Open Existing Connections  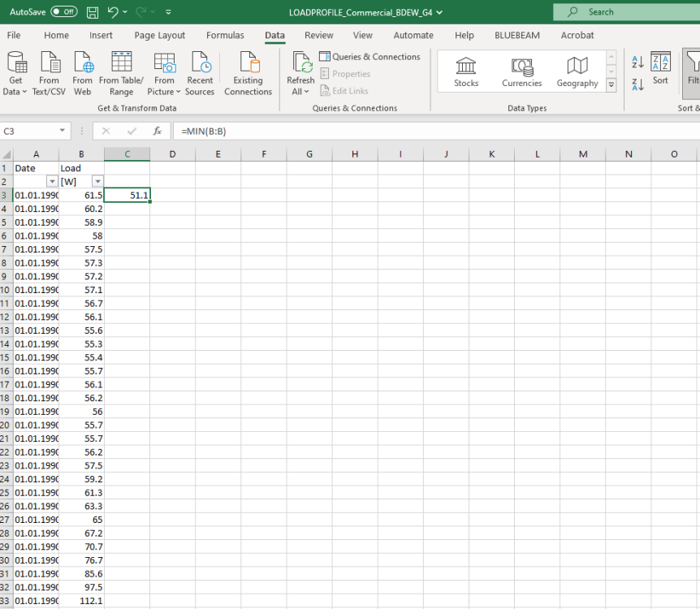click(x=248, y=63)
